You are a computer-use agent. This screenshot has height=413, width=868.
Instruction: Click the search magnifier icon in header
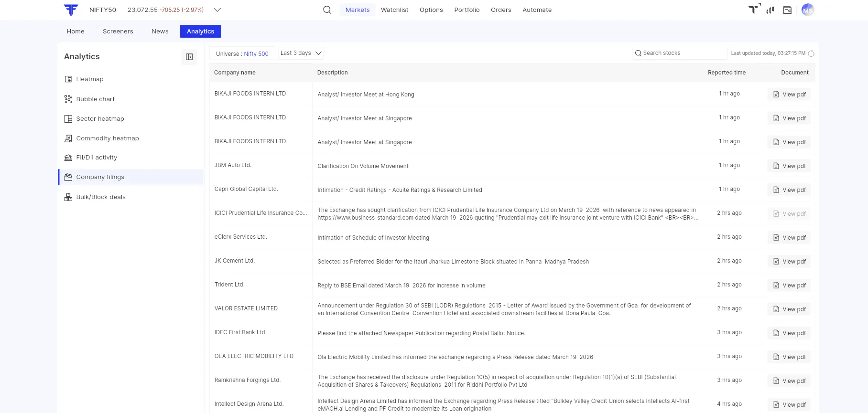click(327, 10)
